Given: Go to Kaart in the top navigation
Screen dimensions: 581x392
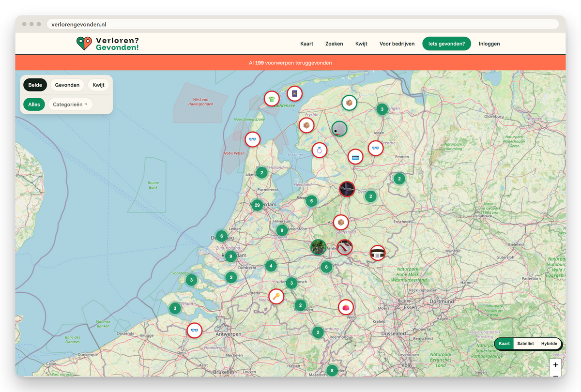Looking at the screenshot, I should point(306,44).
